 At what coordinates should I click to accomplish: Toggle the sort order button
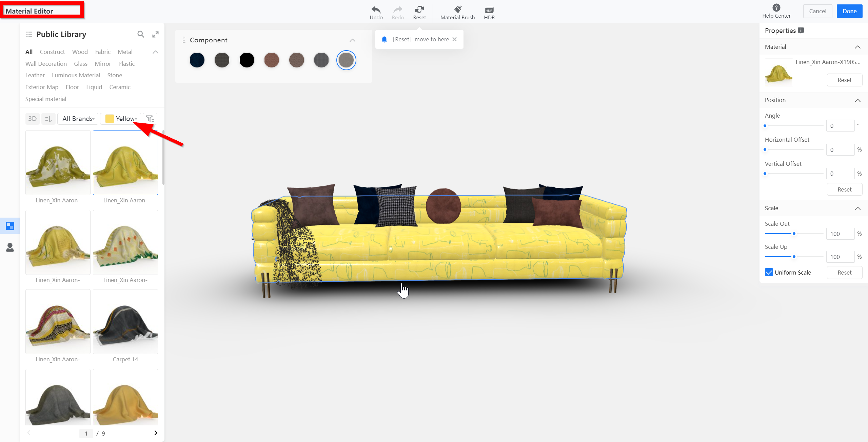[48, 119]
